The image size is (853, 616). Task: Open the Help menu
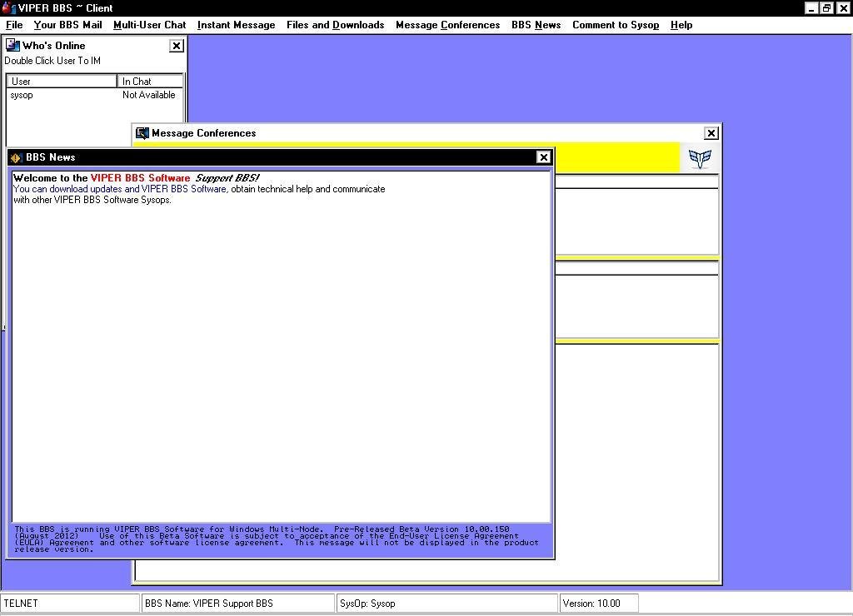(x=681, y=25)
